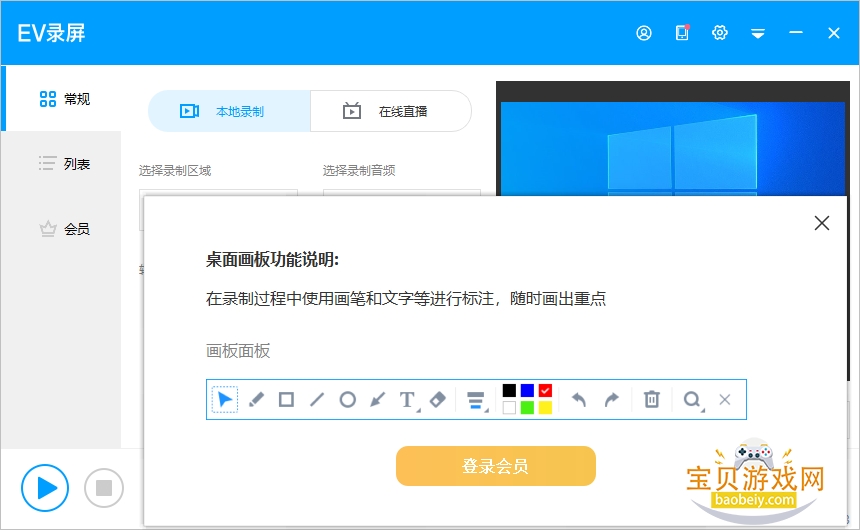The height and width of the screenshot is (530, 860).
Task: Minimize the EV录屏 window
Action: click(x=796, y=33)
